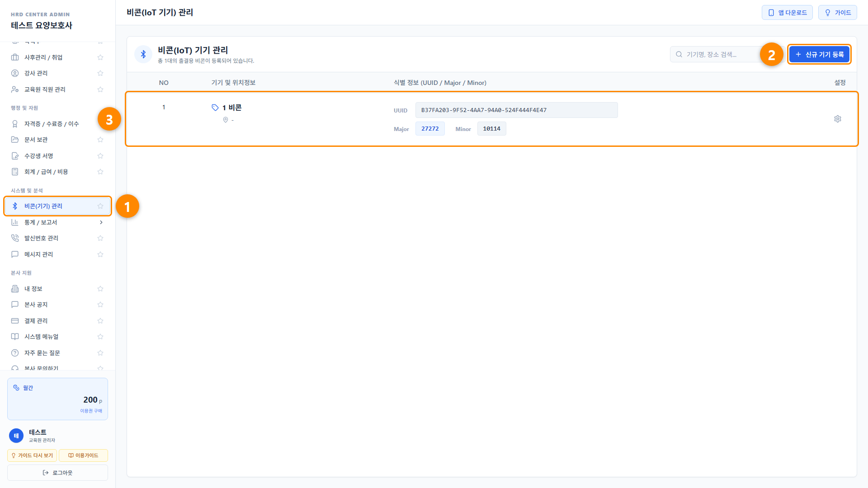Click the Minor value 10114
868x488 pixels.
pyautogui.click(x=491, y=129)
